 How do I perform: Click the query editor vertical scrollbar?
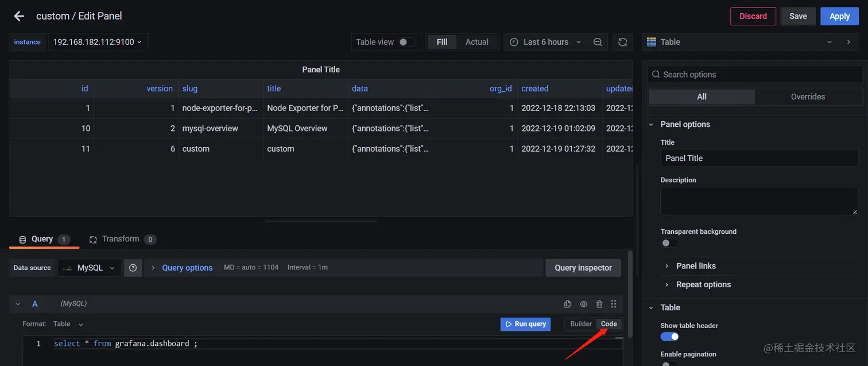coord(630,294)
